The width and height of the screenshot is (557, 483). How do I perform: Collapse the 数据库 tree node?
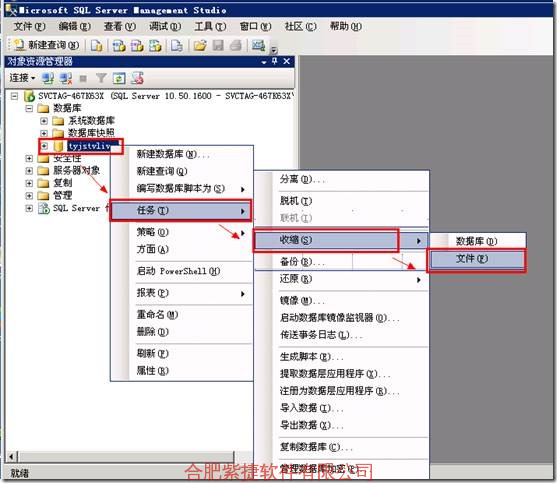tap(29, 108)
